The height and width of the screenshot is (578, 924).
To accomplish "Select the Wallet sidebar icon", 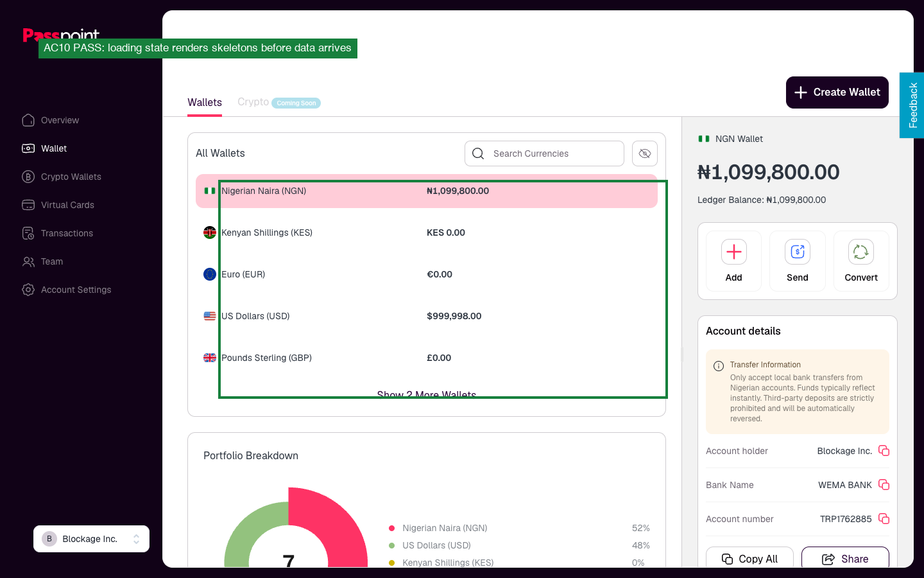I will [x=28, y=148].
